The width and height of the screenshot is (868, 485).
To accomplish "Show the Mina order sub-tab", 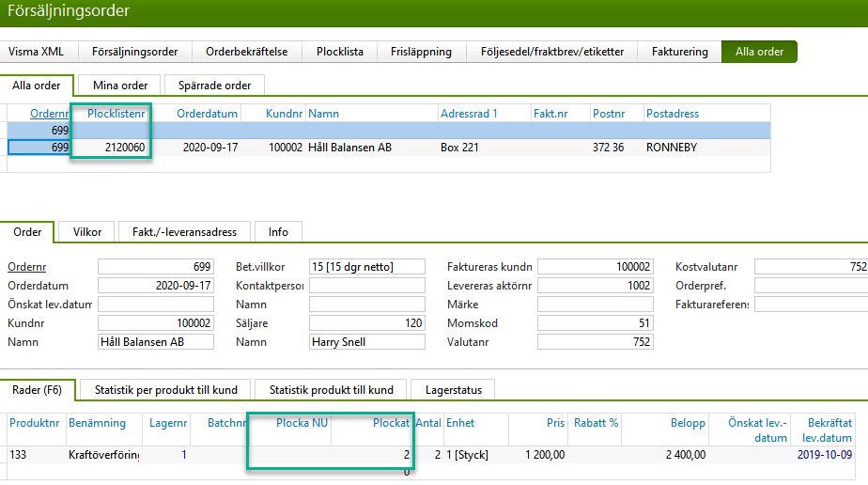I will 119,86.
